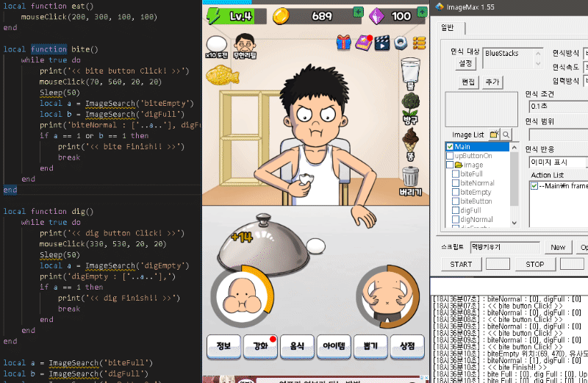The height and width of the screenshot is (383, 588).
Task: Check the digFull checkbox
Action: [456, 210]
